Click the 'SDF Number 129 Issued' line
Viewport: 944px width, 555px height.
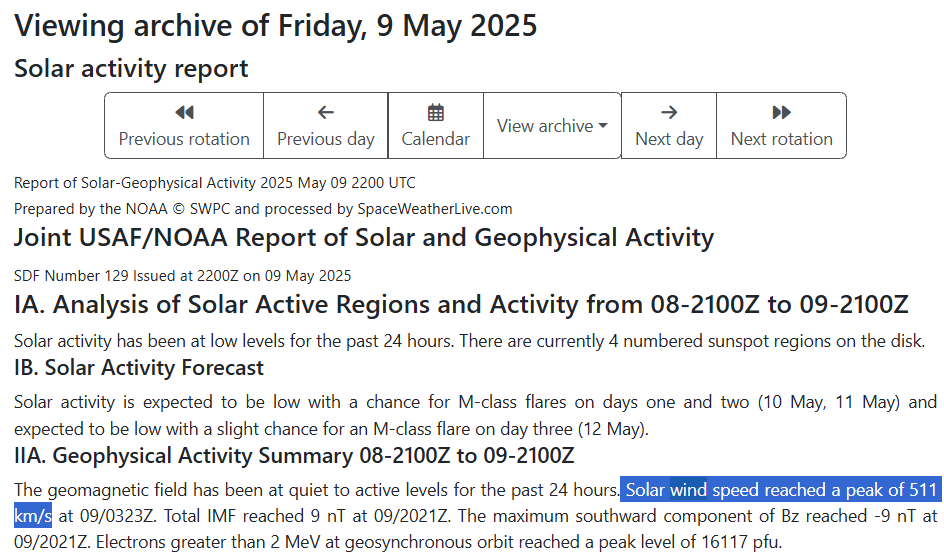tap(182, 275)
